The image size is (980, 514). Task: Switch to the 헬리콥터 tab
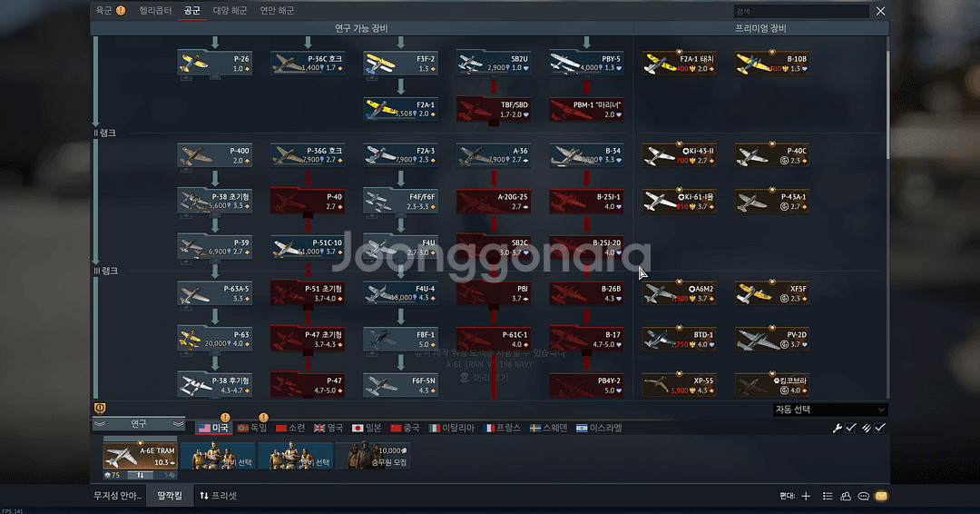(x=155, y=10)
